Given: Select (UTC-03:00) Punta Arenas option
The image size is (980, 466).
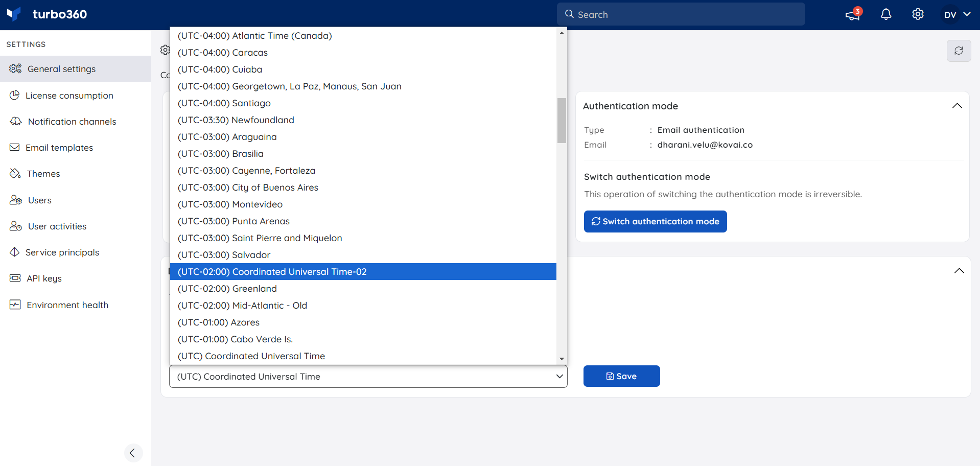Looking at the screenshot, I should (363, 221).
